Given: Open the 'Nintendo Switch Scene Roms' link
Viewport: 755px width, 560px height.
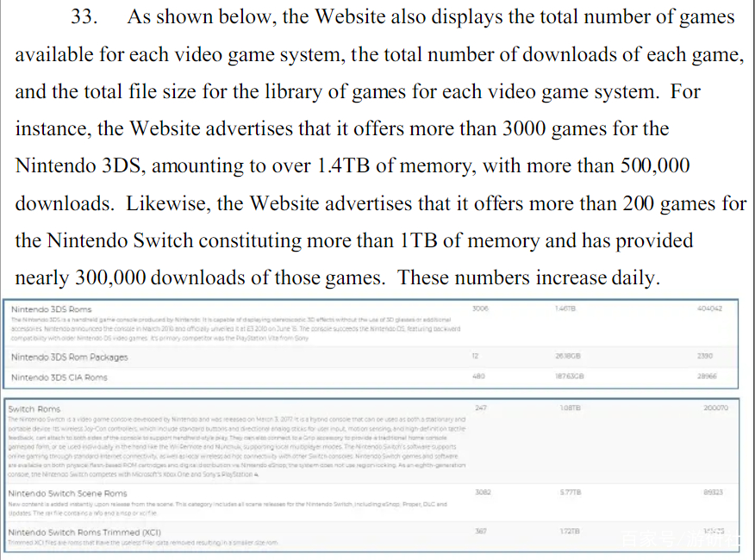Looking at the screenshot, I should (67, 494).
